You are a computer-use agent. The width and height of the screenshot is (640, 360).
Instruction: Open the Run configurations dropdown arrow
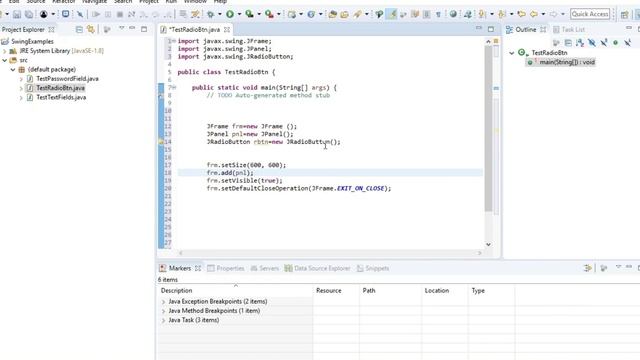[239, 14]
